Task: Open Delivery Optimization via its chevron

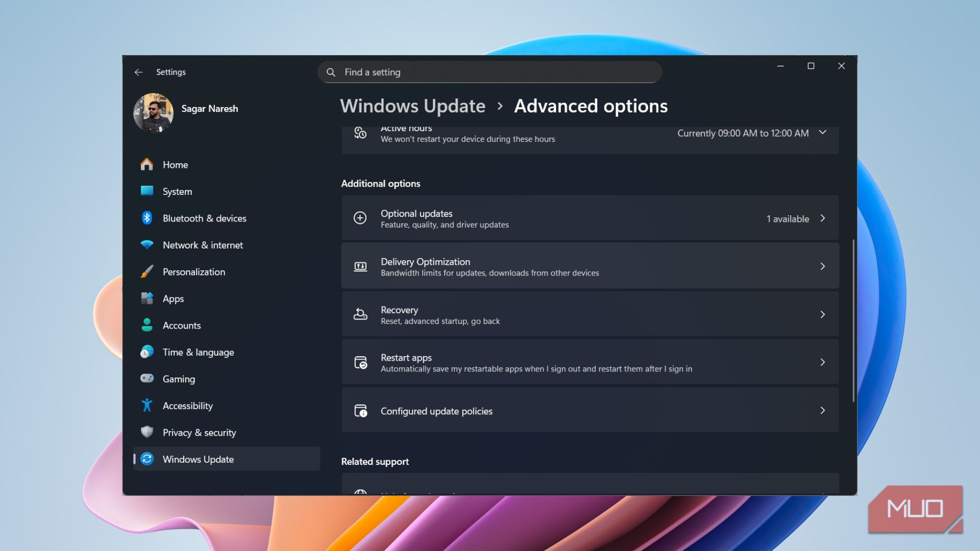Action: point(823,266)
